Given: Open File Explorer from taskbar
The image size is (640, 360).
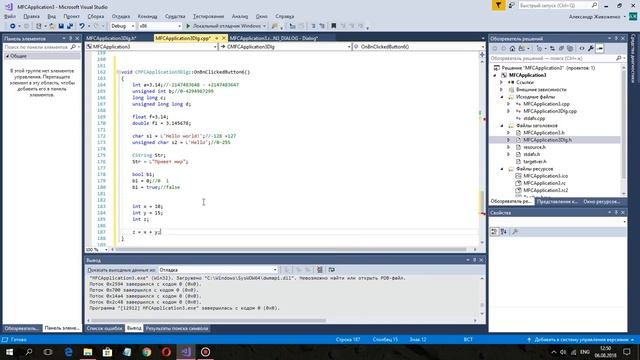Looking at the screenshot, I should click(x=88, y=352).
